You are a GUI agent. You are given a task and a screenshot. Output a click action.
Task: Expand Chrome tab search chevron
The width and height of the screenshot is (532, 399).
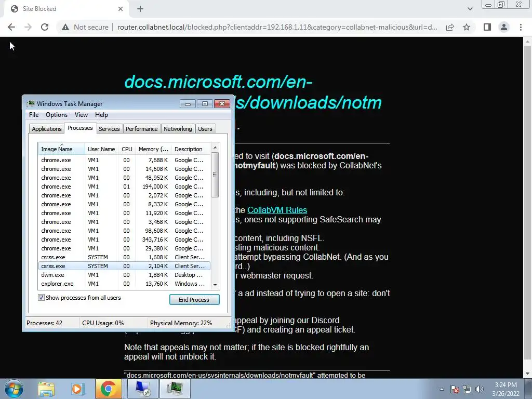coord(470,9)
